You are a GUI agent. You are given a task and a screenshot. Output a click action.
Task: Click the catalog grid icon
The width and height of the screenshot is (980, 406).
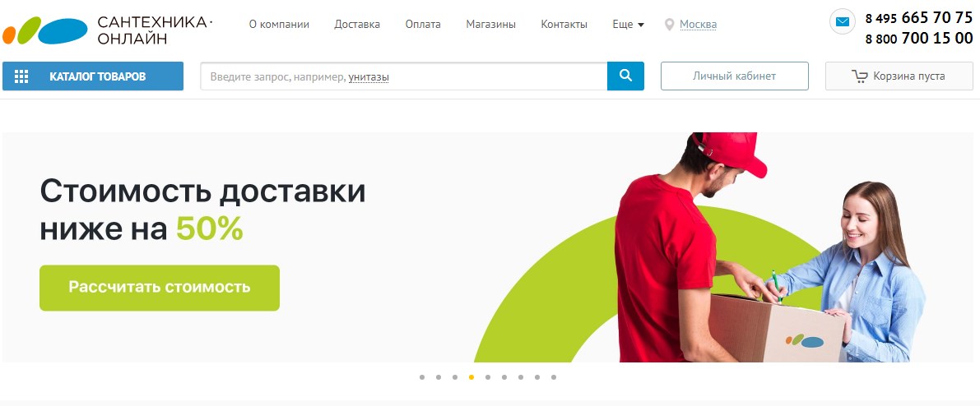point(21,76)
